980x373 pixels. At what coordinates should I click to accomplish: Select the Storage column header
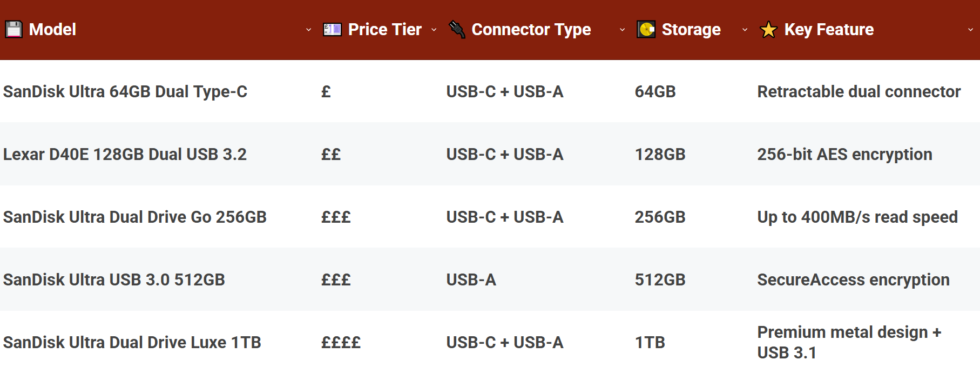[x=691, y=29]
